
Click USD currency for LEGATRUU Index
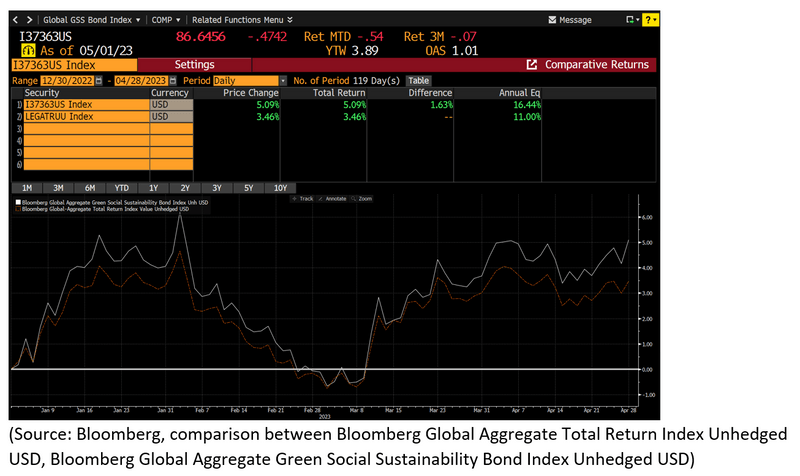[x=171, y=116]
